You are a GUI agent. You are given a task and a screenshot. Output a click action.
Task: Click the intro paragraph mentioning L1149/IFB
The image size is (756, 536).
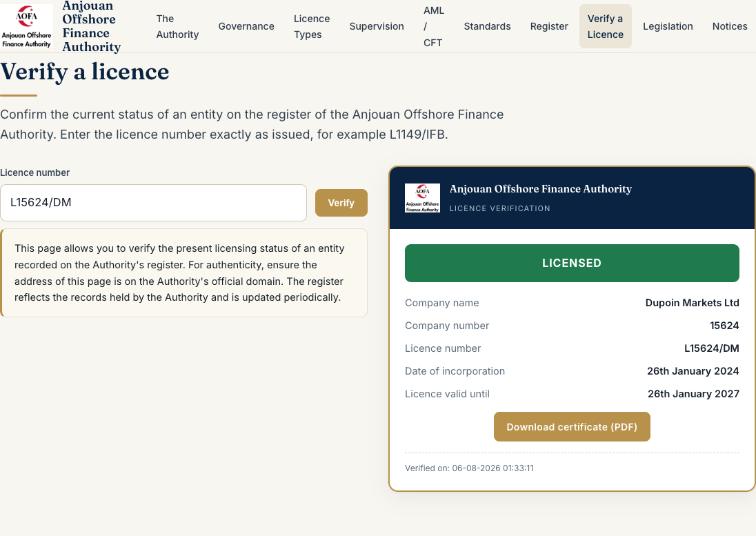click(x=252, y=124)
